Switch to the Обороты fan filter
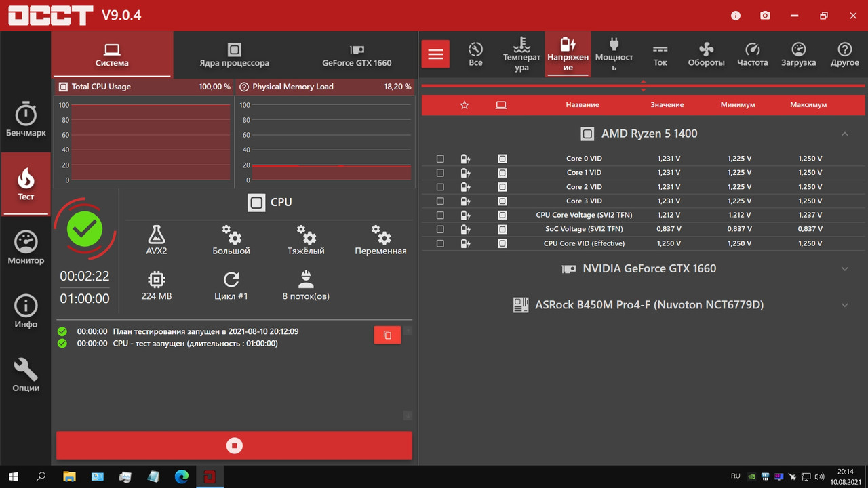Viewport: 868px width, 488px height. 707,54
